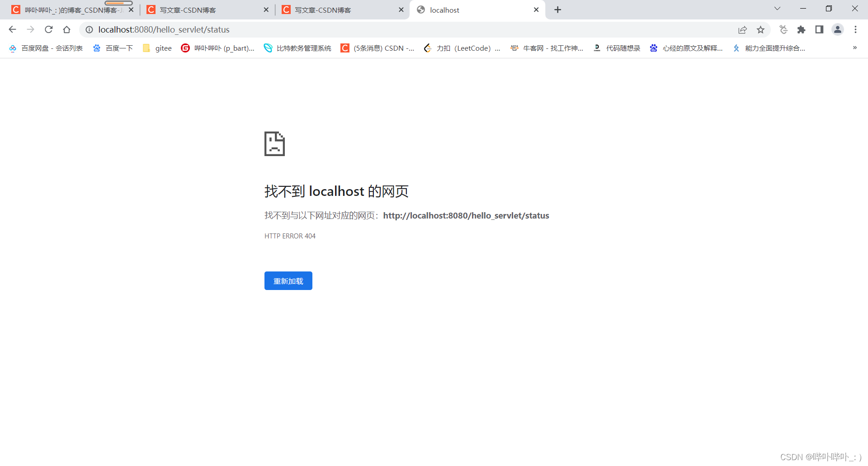
Task: Open a new tab with the plus button
Action: pos(557,10)
